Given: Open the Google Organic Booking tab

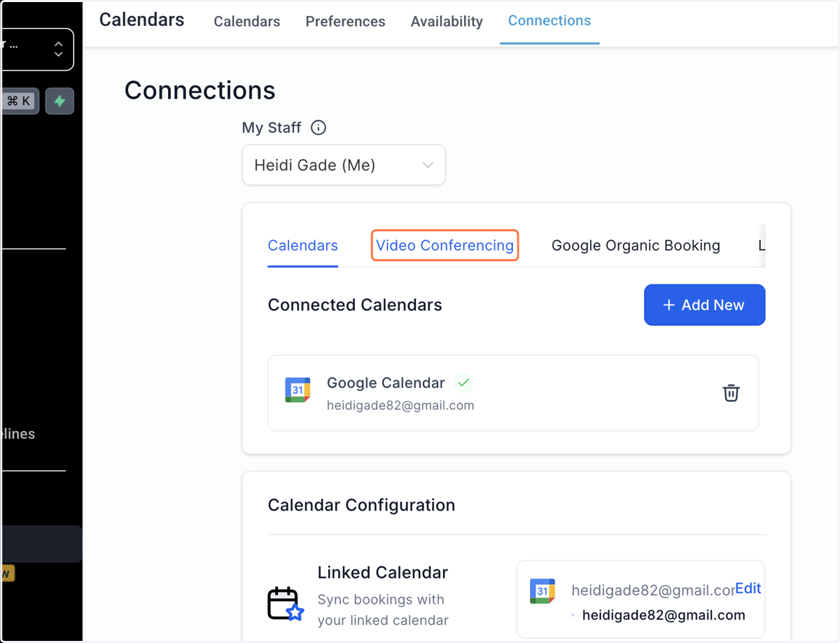Looking at the screenshot, I should click(636, 246).
